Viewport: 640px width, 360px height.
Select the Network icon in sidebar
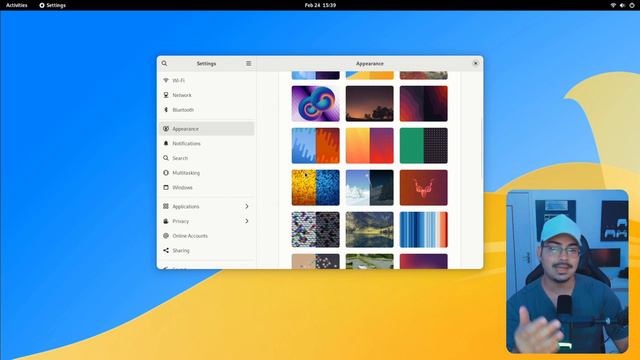[x=166, y=95]
